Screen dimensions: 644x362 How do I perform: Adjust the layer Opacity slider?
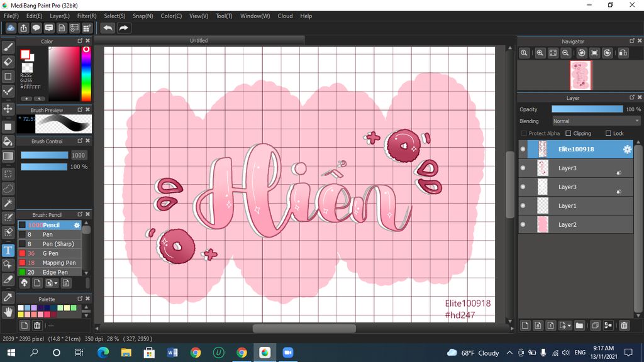[x=587, y=109]
